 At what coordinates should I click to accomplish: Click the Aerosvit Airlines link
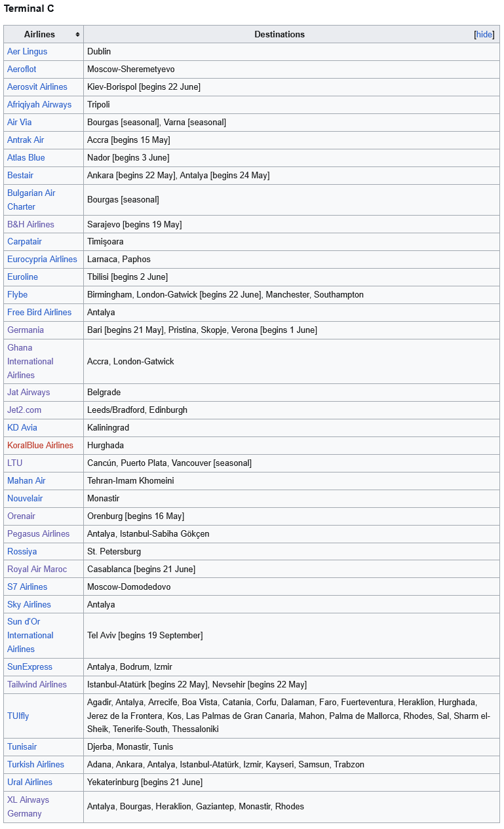click(x=37, y=87)
